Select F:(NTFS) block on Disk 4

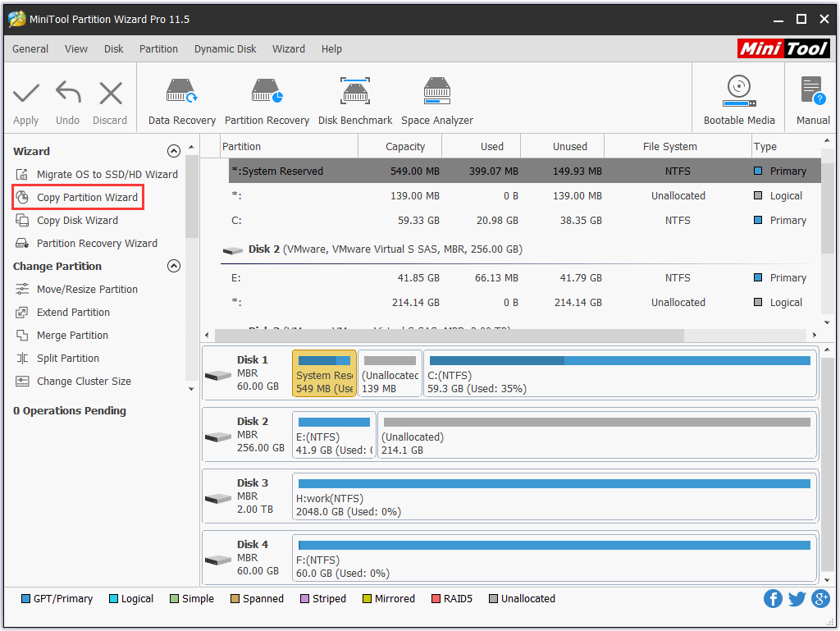pos(555,558)
